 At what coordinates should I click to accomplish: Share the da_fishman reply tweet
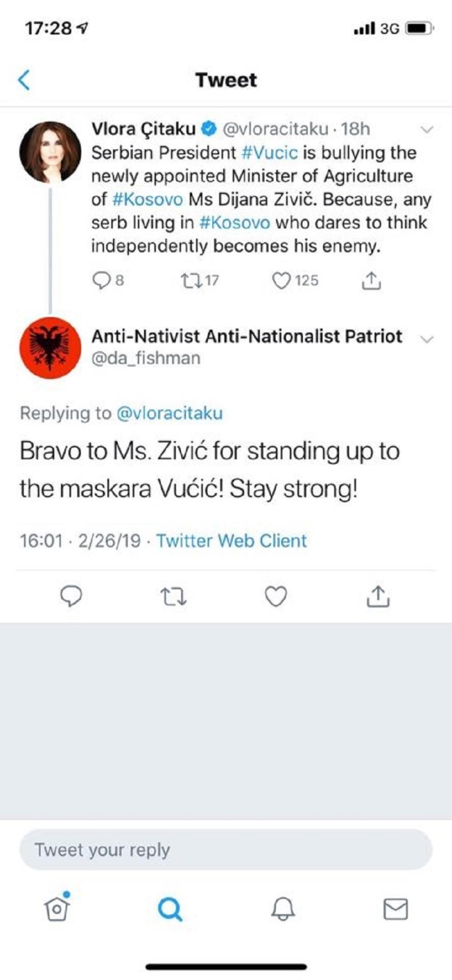pyautogui.click(x=378, y=596)
